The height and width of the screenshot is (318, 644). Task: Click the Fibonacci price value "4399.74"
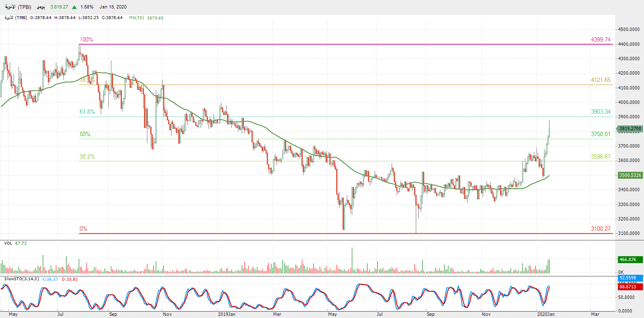coord(601,40)
